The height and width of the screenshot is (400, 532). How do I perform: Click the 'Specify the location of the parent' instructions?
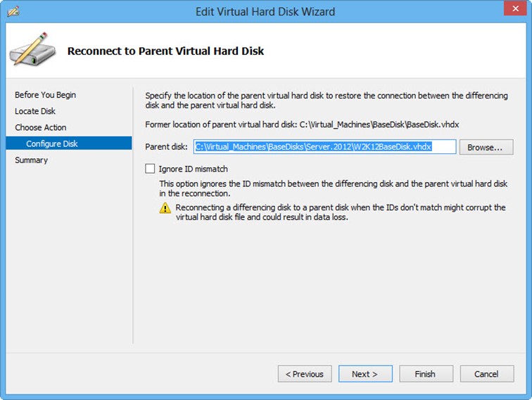327,101
